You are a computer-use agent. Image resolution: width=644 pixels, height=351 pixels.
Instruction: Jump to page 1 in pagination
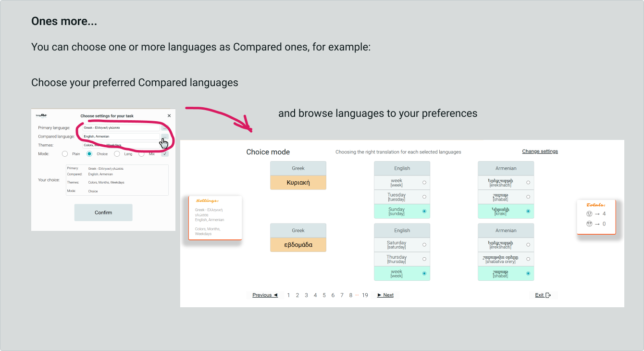[x=288, y=295]
